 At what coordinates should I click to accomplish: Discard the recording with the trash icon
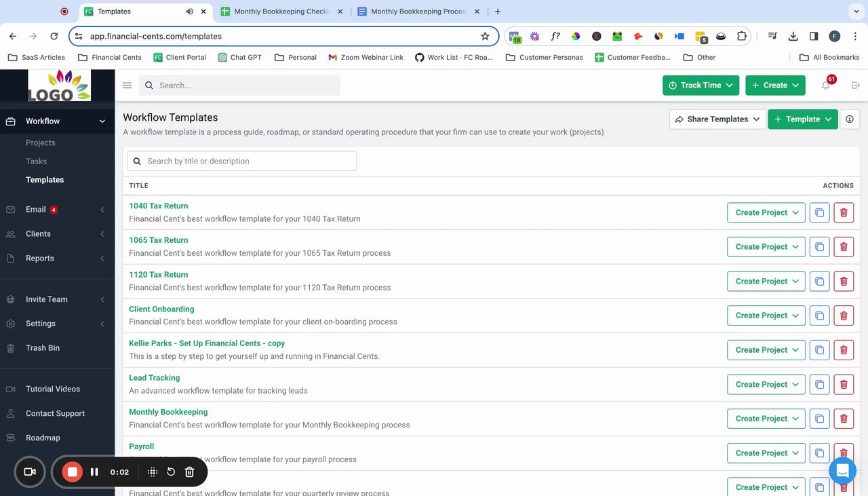tap(190, 472)
